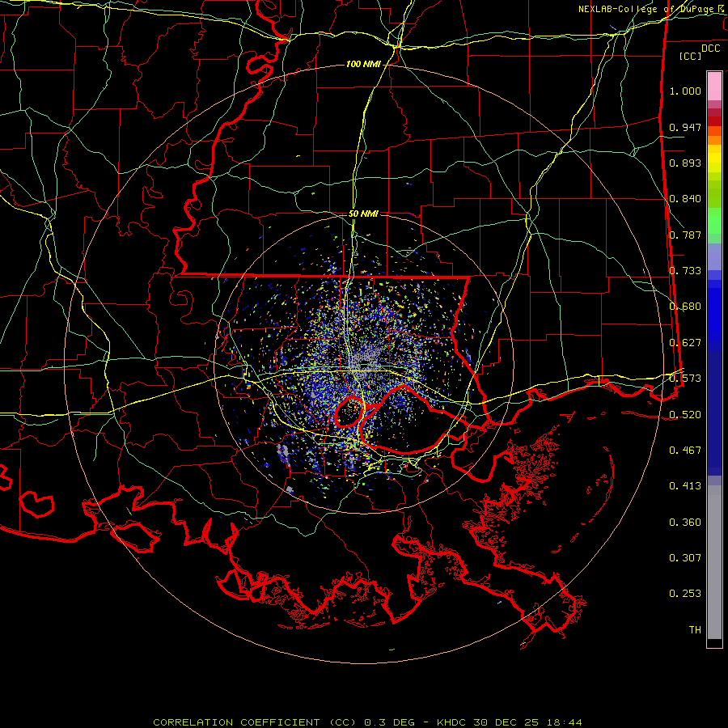The height and width of the screenshot is (728, 728).
Task: Pick the gray swatch on color bar
Action: [714, 562]
